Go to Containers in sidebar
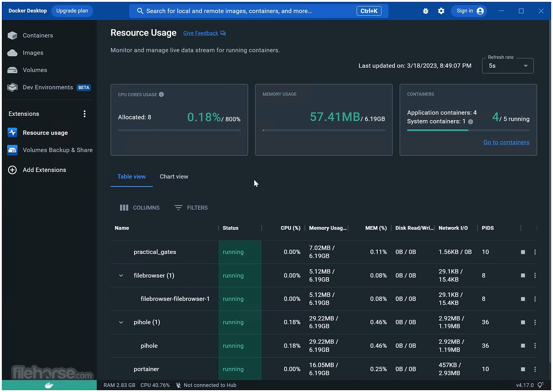 [38, 35]
